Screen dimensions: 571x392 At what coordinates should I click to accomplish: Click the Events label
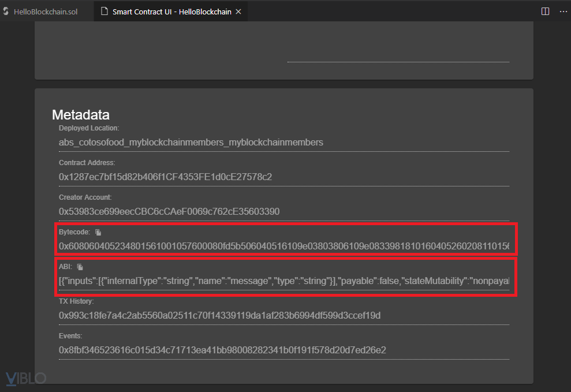(x=70, y=335)
